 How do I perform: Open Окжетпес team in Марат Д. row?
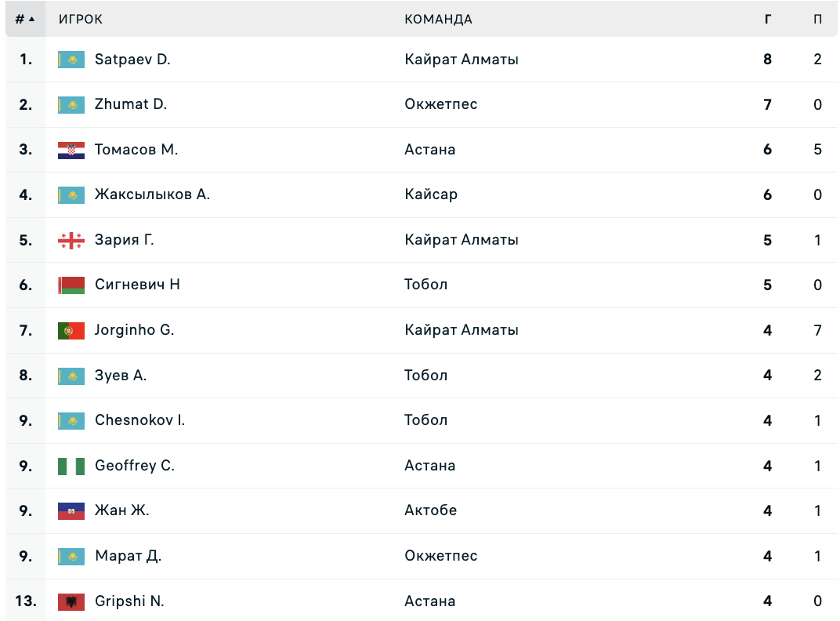pyautogui.click(x=441, y=556)
